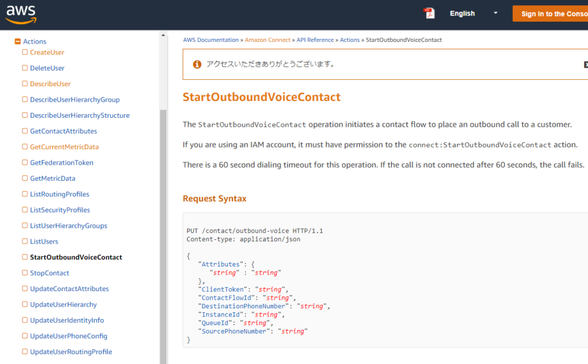This screenshot has width=588, height=364.
Task: Open GetCurrentMetricData page
Action: [64, 146]
